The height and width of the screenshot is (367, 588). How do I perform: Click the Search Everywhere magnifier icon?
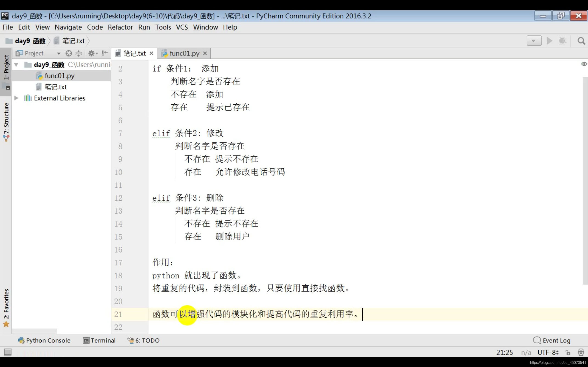581,41
